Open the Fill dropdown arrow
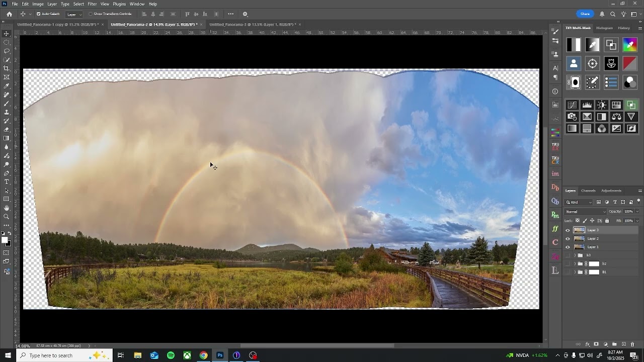644x362 pixels. coord(637,221)
